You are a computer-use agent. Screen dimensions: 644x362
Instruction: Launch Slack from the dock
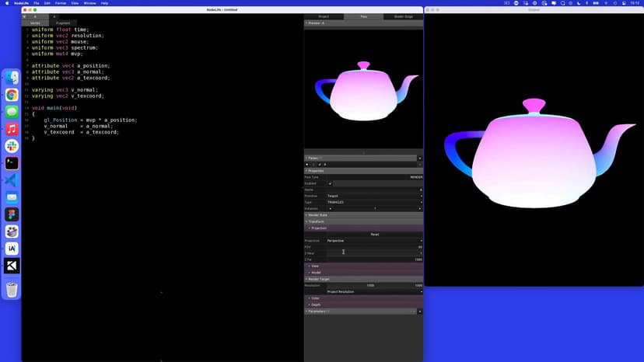pos(12,146)
